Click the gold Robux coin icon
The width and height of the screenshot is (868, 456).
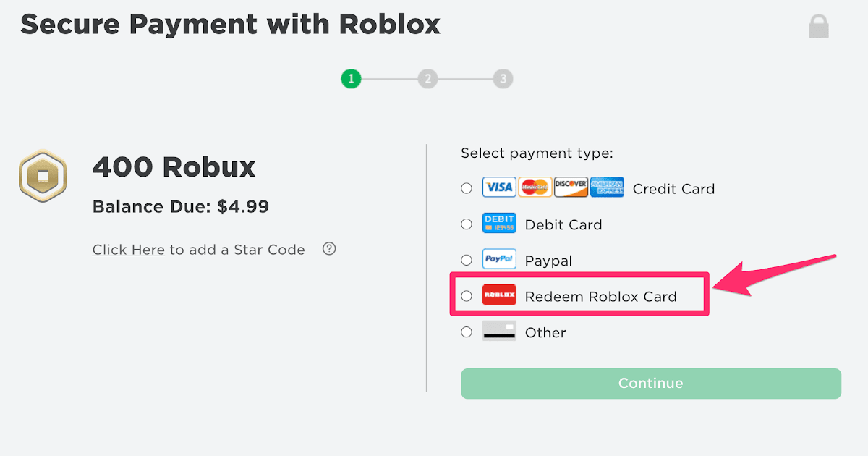coord(42,176)
